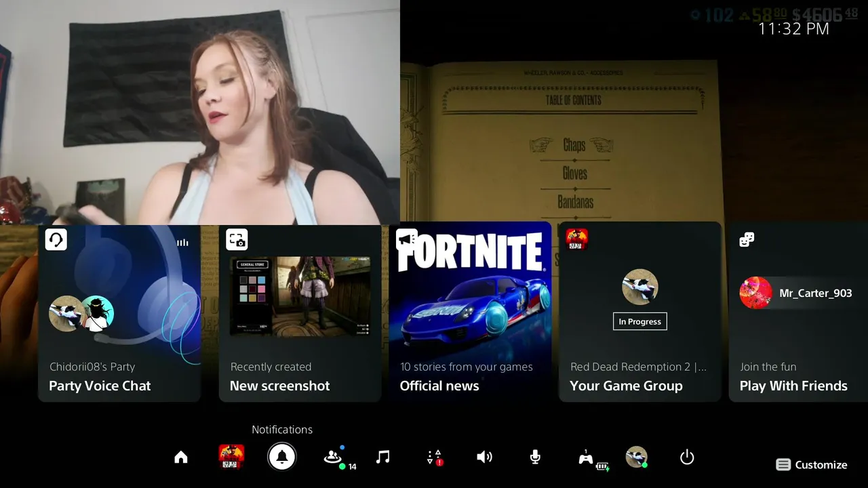Click the voice activity bars on party card

(x=182, y=243)
